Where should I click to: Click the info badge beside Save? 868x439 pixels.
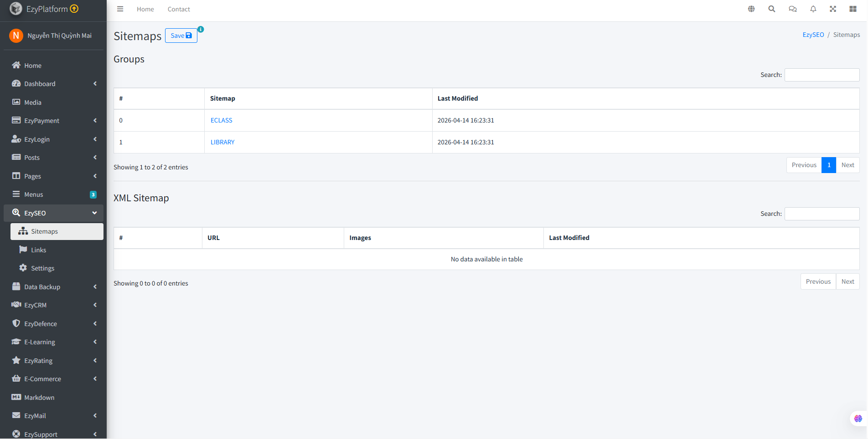coord(201,29)
